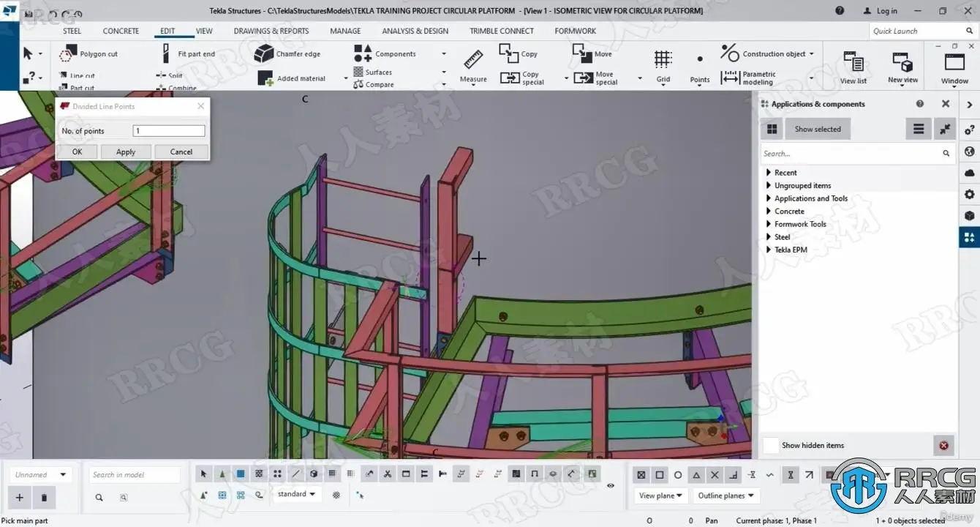Click the trash delete icon
Screen dimensions: 980x527
coord(44,498)
